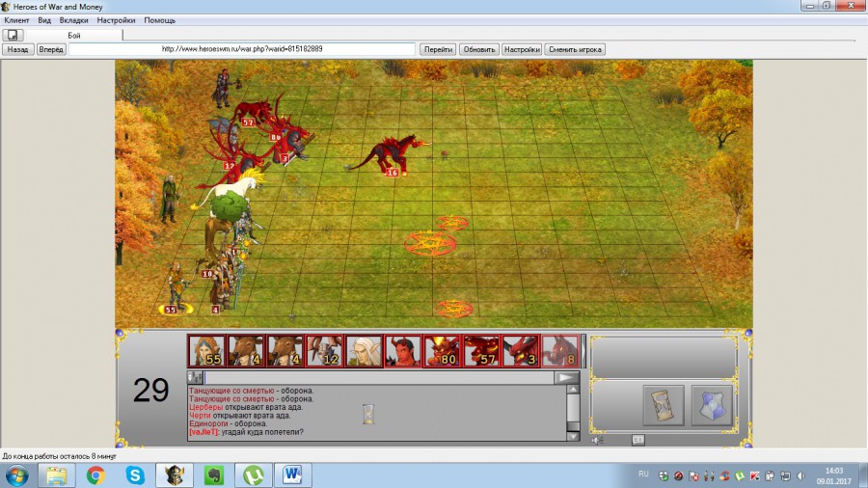Click the toolbar Настройки button

point(522,49)
